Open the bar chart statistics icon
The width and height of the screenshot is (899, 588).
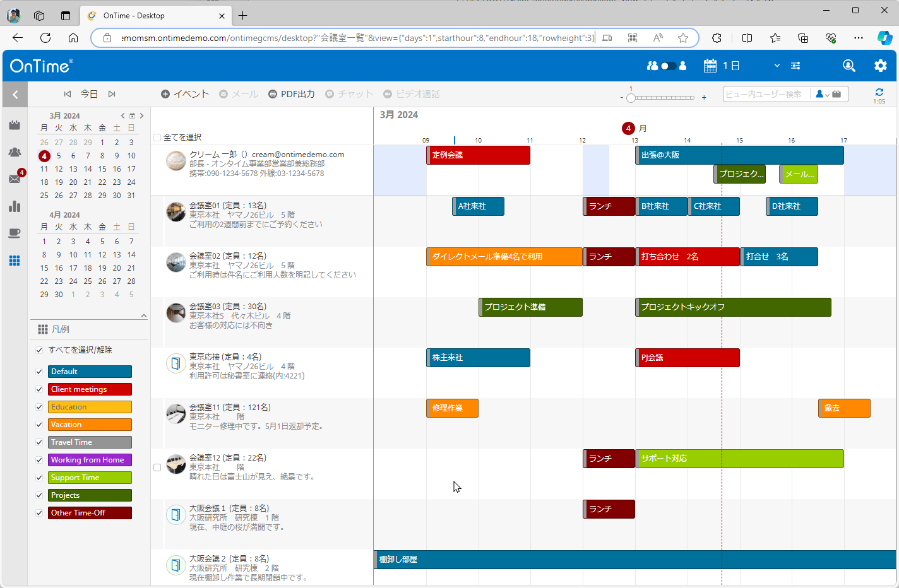[15, 206]
